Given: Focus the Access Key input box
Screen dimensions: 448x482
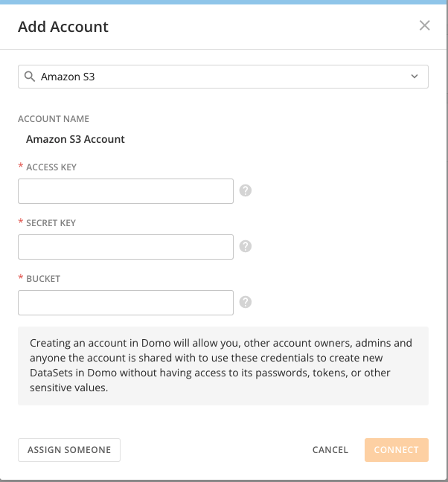Looking at the screenshot, I should [x=126, y=191].
